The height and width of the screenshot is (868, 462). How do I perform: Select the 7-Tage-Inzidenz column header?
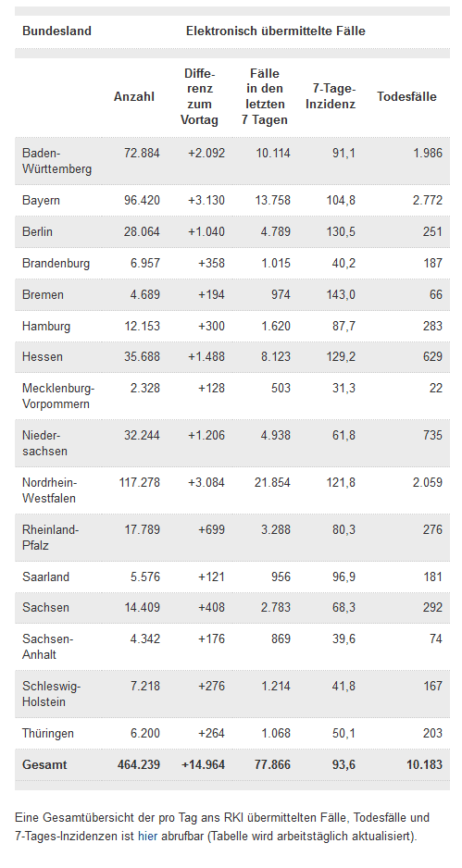click(x=331, y=97)
